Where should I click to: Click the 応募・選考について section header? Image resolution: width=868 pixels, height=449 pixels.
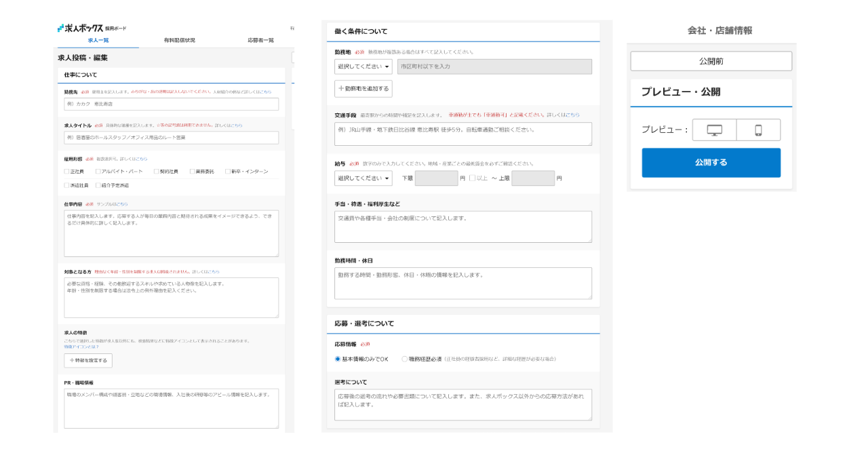[x=364, y=324]
